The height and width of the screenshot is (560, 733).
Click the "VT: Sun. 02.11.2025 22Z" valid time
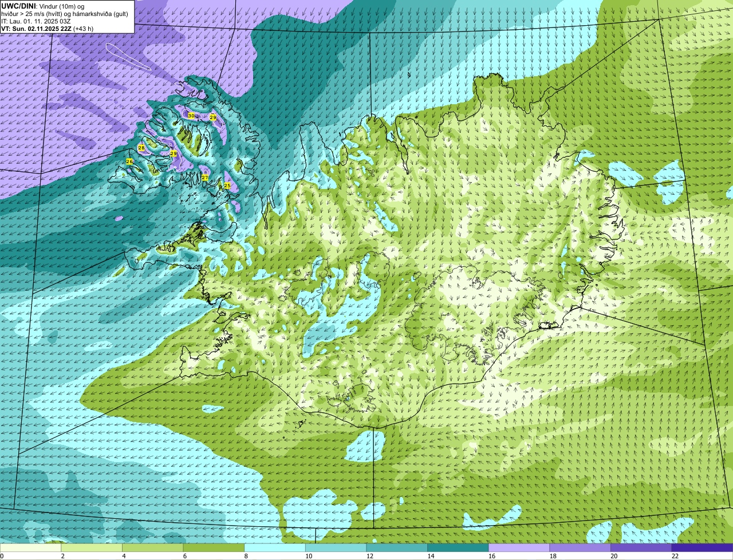click(x=36, y=29)
